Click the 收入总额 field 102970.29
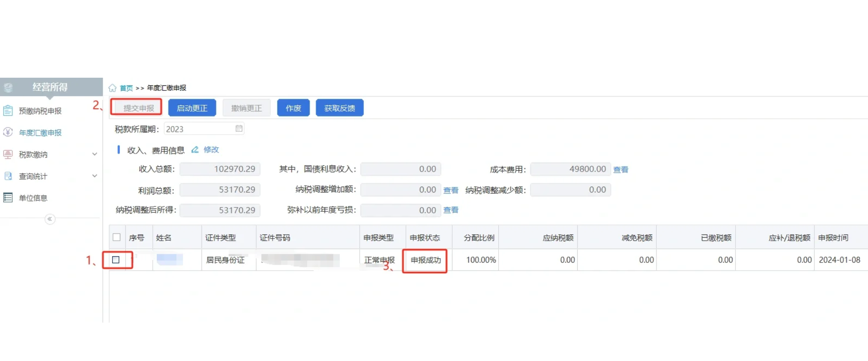Screen dimensions: 868x361 tap(220, 169)
